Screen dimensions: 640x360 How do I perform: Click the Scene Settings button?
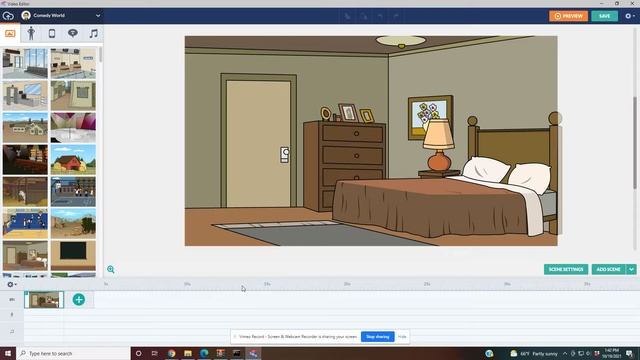(x=566, y=269)
